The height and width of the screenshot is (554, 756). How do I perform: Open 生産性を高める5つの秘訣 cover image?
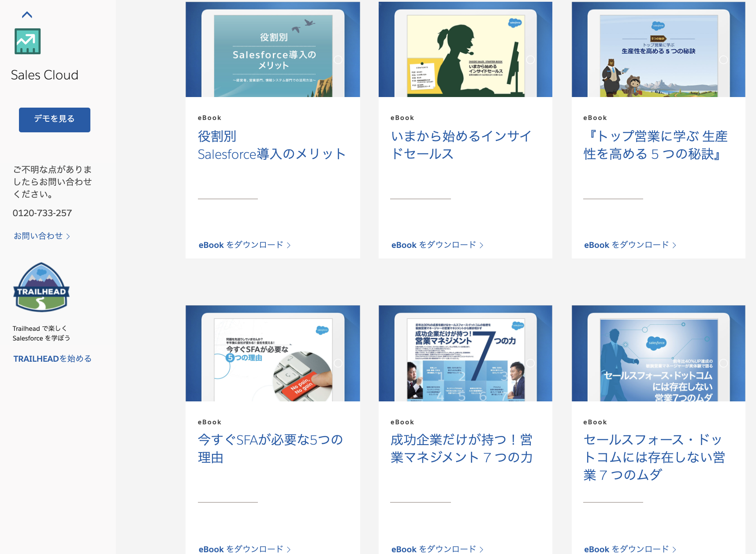tap(659, 49)
